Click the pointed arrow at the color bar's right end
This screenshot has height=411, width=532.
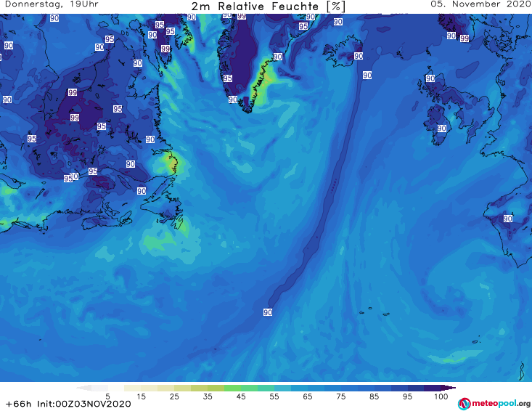(449, 388)
